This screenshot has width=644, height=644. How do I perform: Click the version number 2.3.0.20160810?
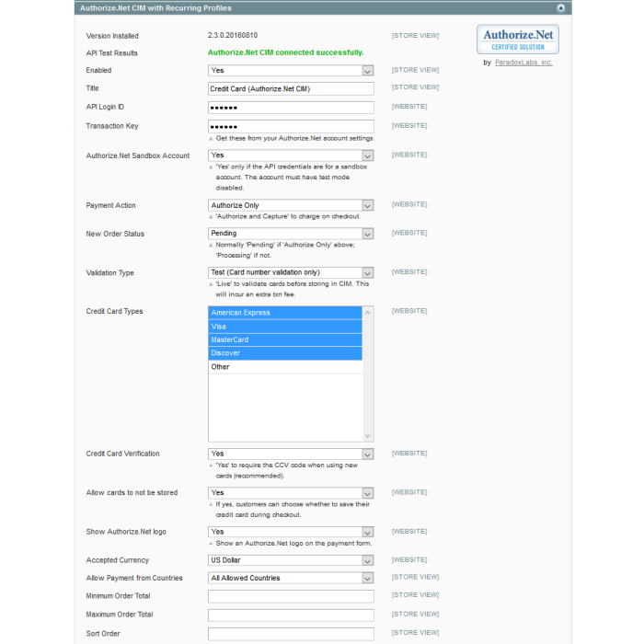click(233, 35)
